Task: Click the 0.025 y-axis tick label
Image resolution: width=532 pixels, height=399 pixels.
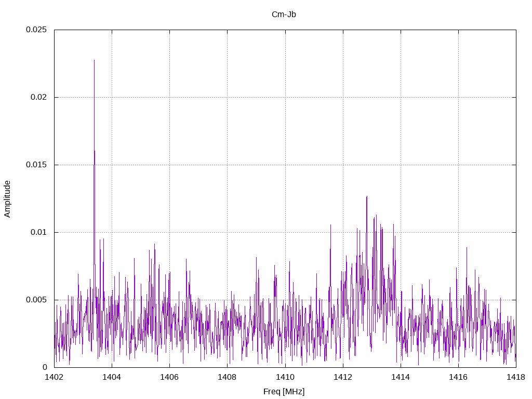Action: coord(36,30)
